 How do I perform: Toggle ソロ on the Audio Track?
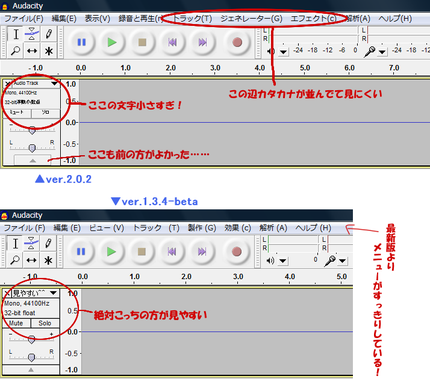tap(46, 113)
